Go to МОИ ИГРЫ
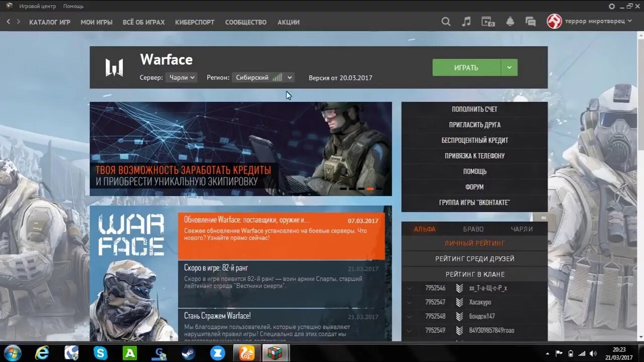The image size is (644, 362). pos(97,22)
